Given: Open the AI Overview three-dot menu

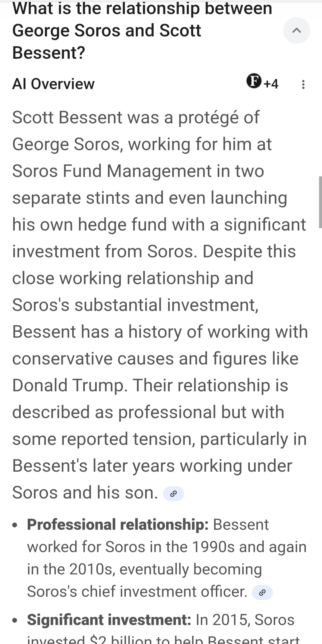Looking at the screenshot, I should click(x=303, y=85).
